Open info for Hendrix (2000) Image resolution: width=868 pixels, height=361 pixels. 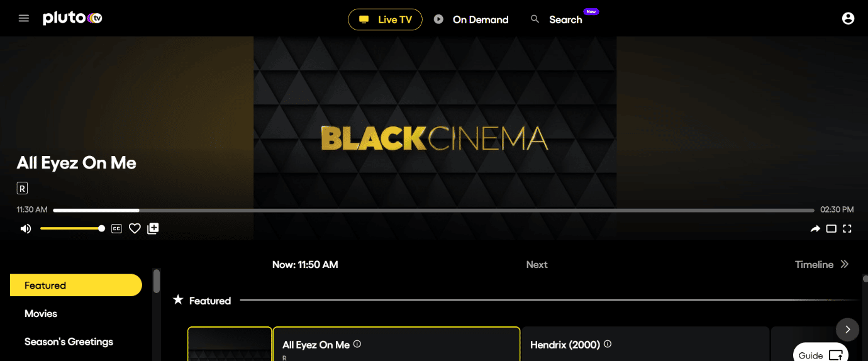pyautogui.click(x=608, y=344)
